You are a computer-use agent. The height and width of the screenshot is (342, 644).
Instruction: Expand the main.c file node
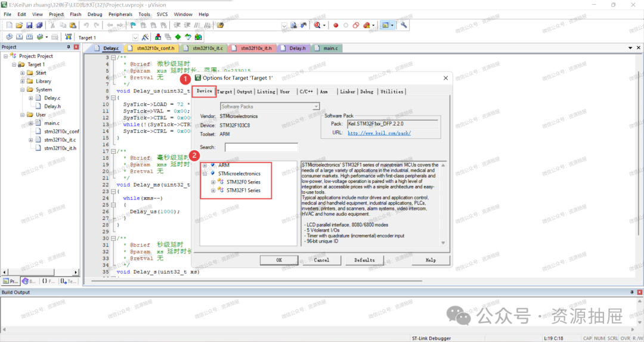tap(30, 123)
